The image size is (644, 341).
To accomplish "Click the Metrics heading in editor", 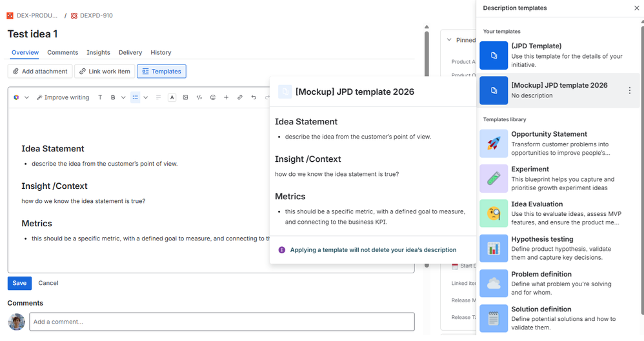I will pyautogui.click(x=37, y=223).
